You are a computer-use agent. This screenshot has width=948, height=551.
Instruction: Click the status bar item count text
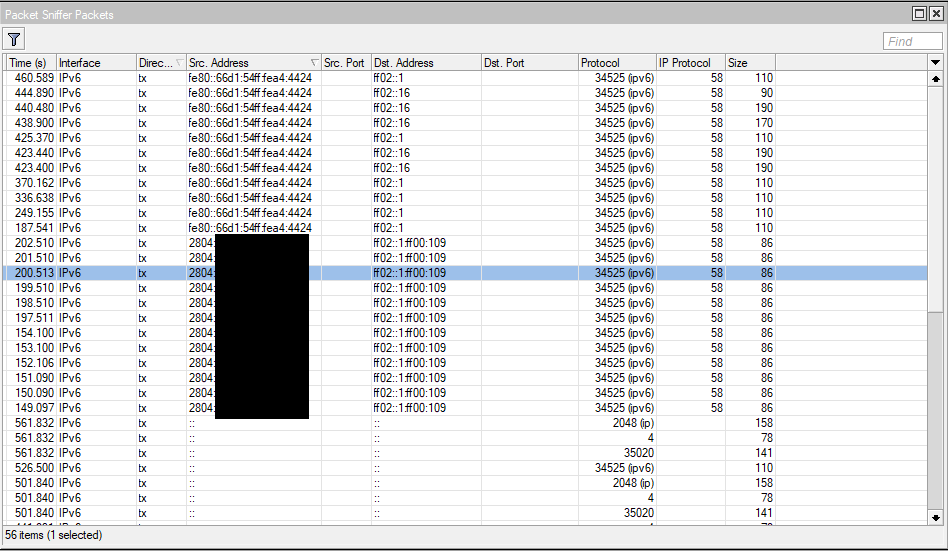[54, 535]
